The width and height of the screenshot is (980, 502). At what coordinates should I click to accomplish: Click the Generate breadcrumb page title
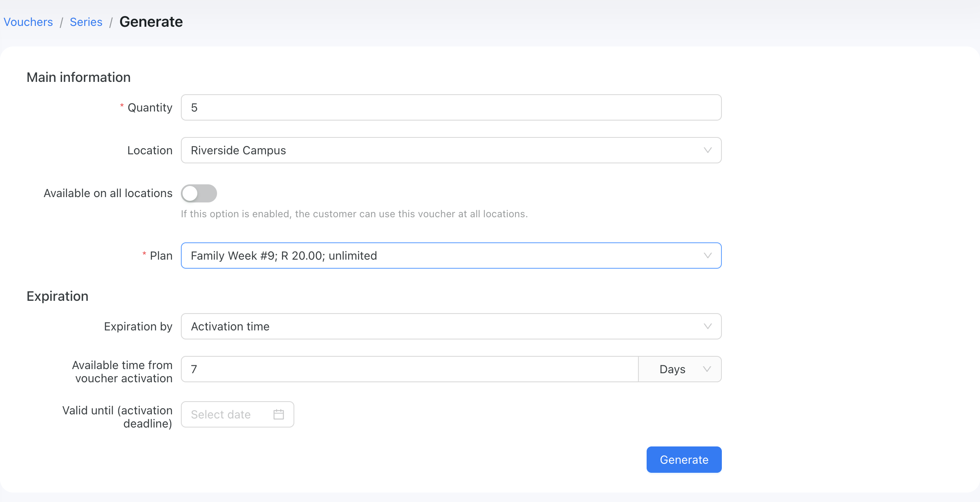click(151, 22)
